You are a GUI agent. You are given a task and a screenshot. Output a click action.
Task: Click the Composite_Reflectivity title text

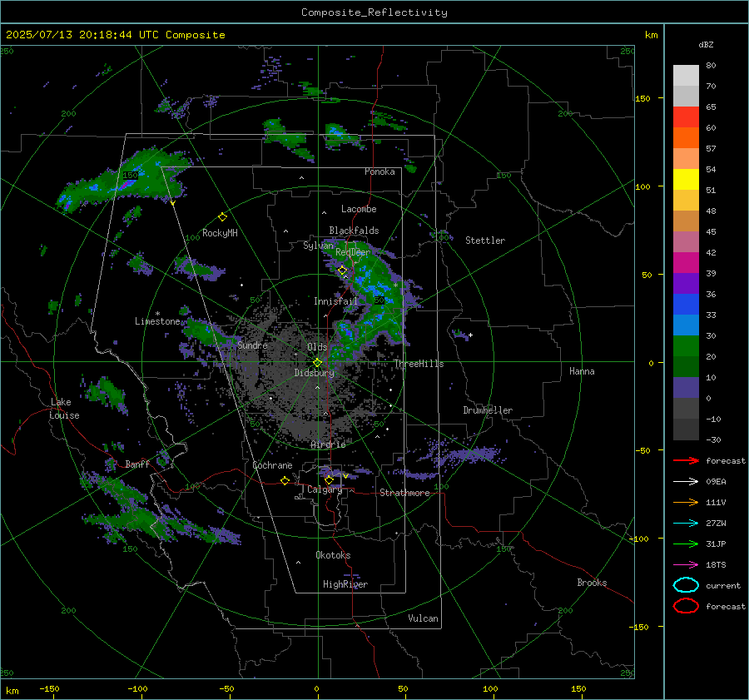pyautogui.click(x=374, y=12)
